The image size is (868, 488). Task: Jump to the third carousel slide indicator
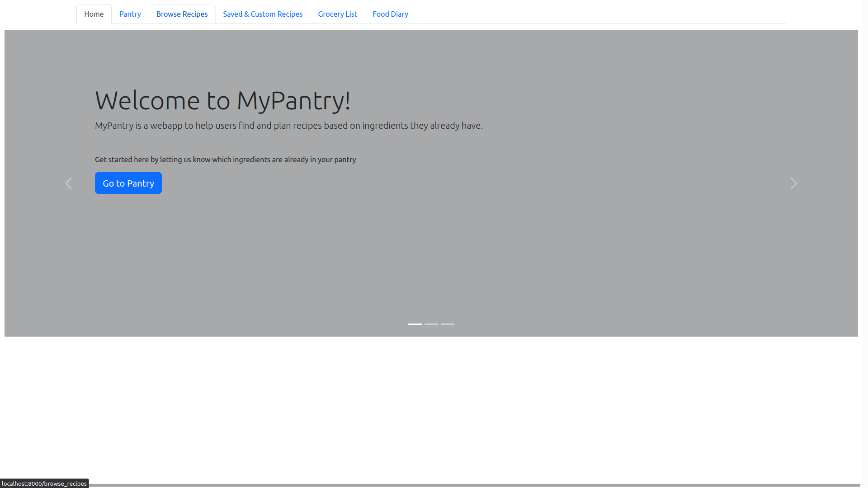(447, 324)
